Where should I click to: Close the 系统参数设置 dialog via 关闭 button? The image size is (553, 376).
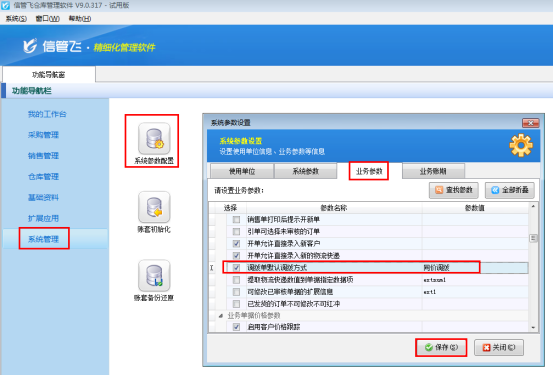click(499, 347)
